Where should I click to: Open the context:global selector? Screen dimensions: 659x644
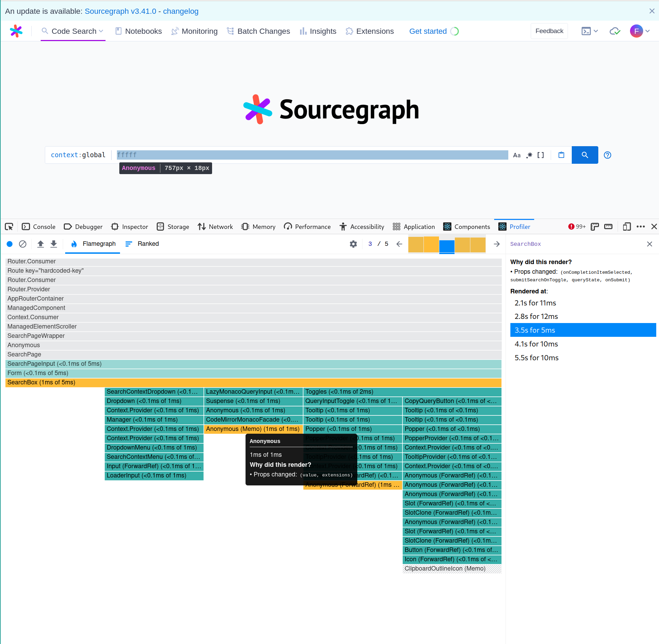(78, 155)
